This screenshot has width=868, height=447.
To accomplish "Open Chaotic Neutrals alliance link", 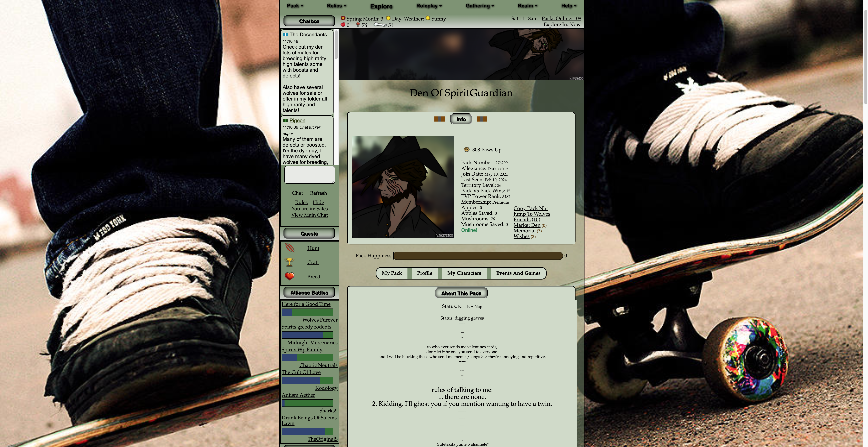I will pyautogui.click(x=318, y=365).
